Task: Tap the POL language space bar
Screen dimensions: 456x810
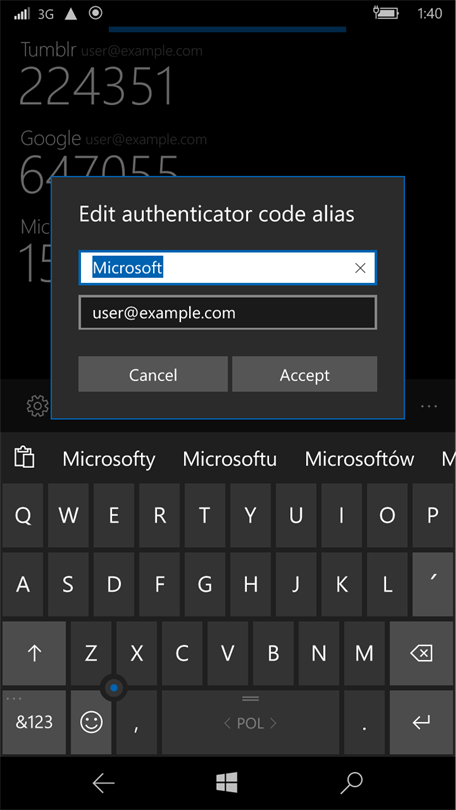Action: click(x=250, y=723)
